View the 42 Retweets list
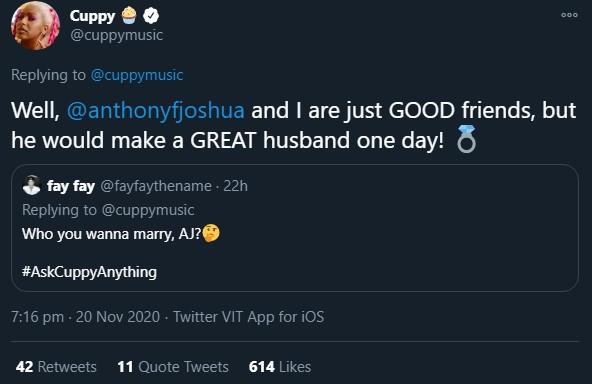 coord(56,367)
